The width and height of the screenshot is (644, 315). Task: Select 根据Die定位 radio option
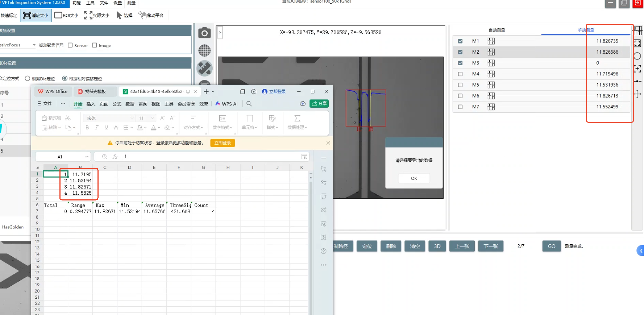click(x=28, y=79)
